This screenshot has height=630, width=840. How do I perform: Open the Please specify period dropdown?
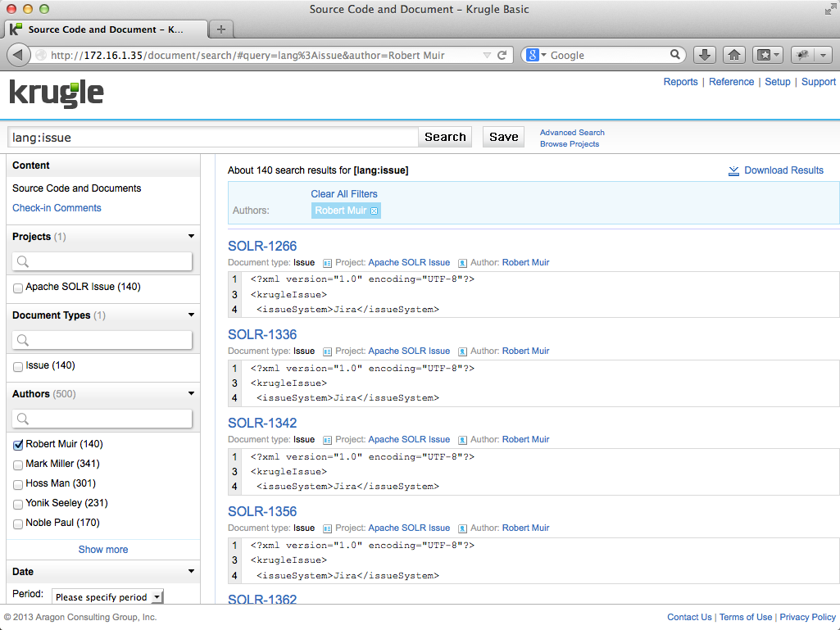[x=107, y=596]
